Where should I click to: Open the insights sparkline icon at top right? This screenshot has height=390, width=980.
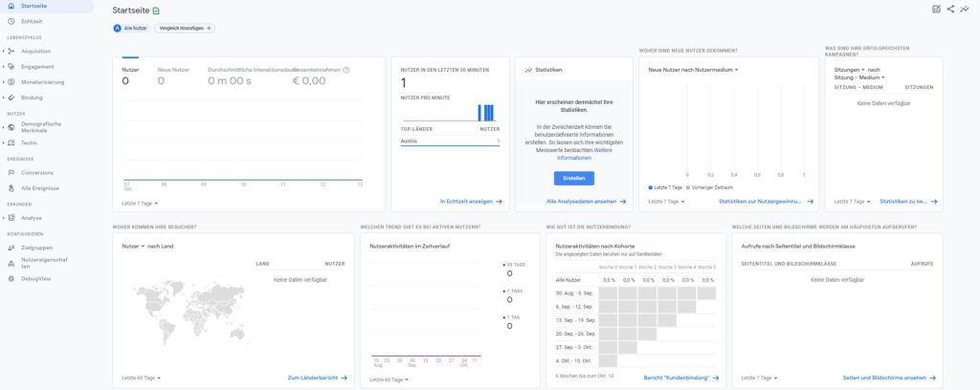tap(965, 9)
